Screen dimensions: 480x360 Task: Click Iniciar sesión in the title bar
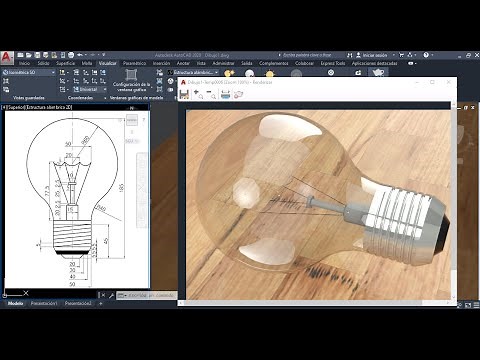coord(375,55)
